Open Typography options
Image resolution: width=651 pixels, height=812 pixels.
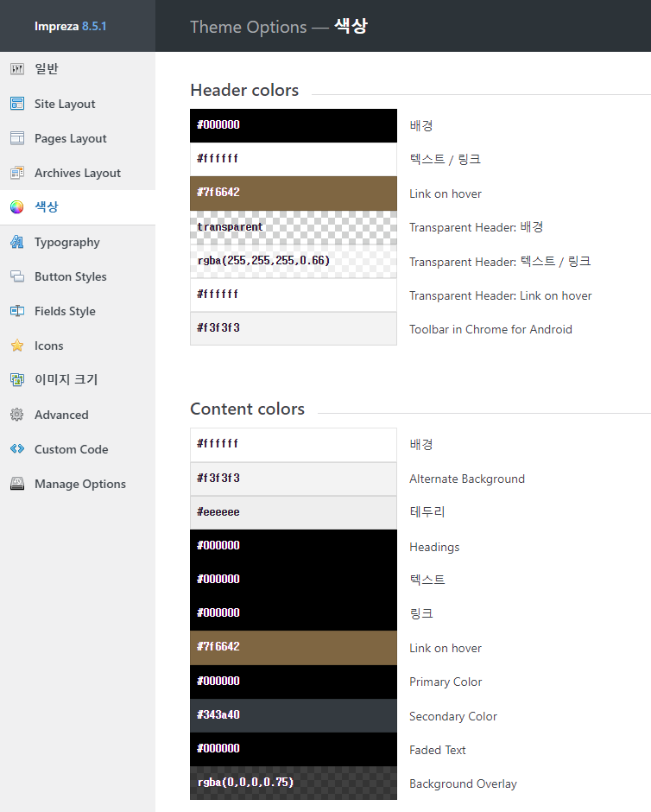pos(78,242)
